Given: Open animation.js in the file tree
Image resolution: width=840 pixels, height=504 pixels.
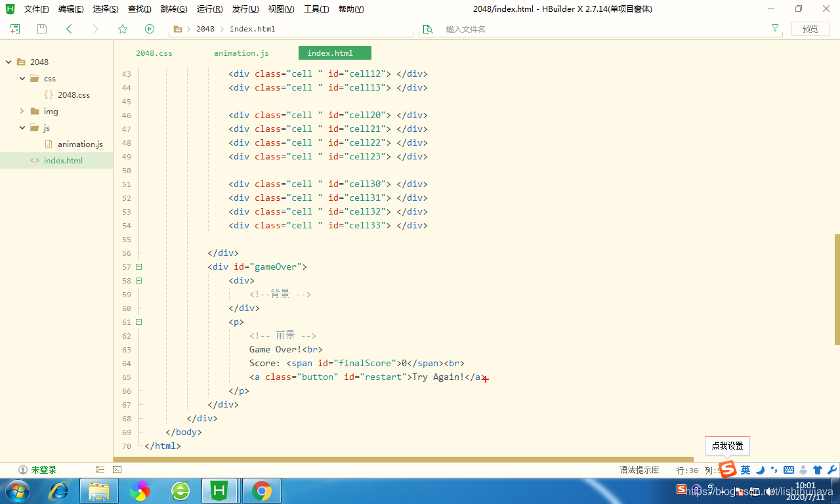Looking at the screenshot, I should [80, 144].
